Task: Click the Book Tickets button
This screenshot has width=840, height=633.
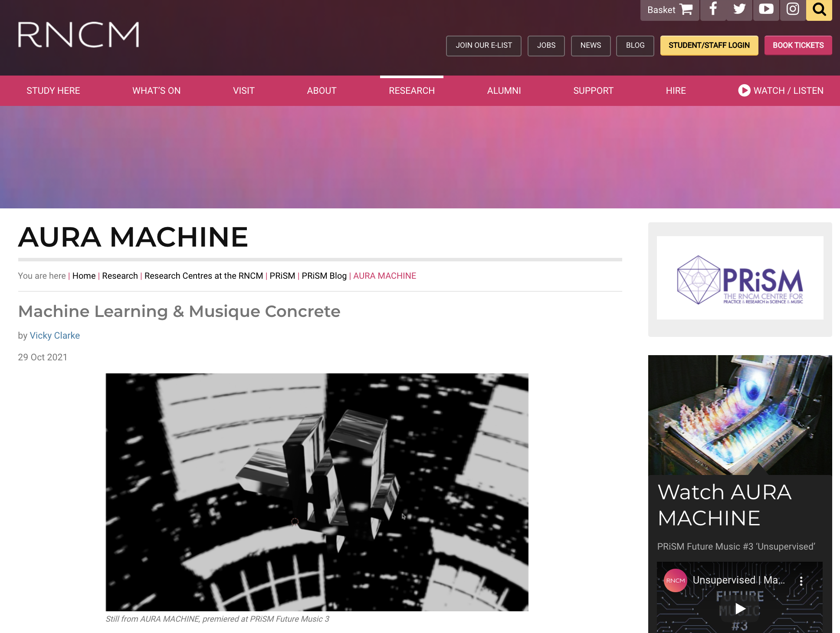Action: pyautogui.click(x=798, y=45)
